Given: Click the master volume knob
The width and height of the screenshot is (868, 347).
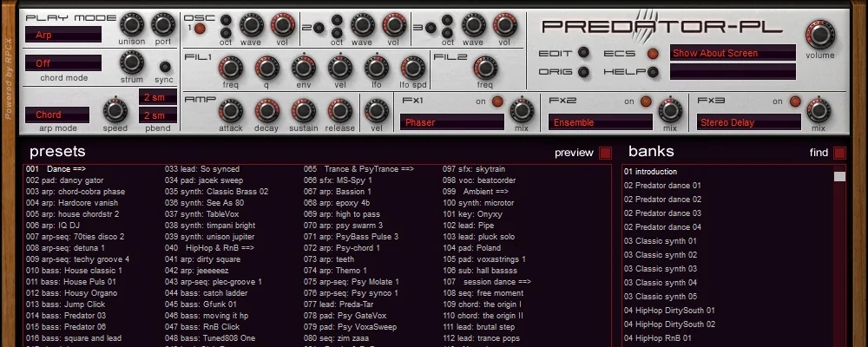Looking at the screenshot, I should pyautogui.click(x=820, y=35).
